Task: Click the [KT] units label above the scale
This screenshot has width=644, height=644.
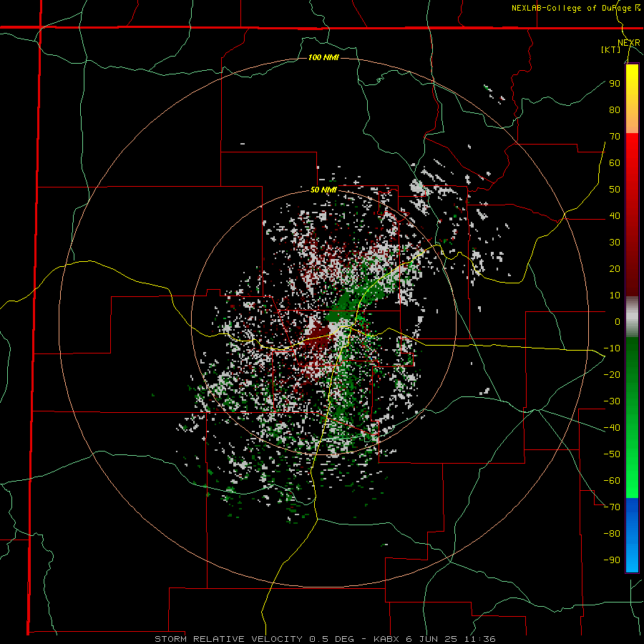Action: coord(611,49)
